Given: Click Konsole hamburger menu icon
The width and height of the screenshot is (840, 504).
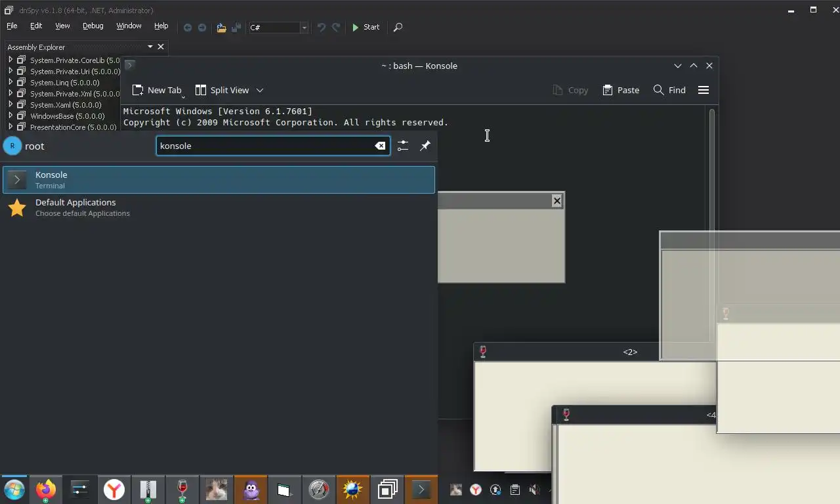Looking at the screenshot, I should point(703,90).
